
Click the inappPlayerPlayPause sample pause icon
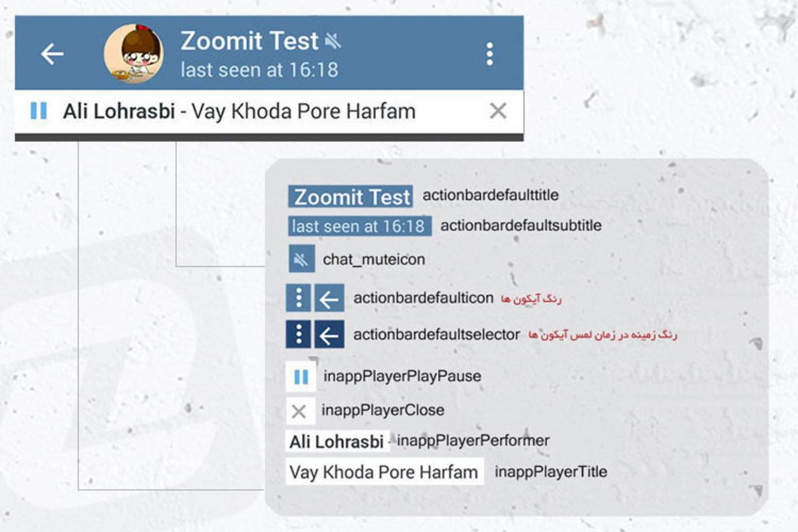click(x=301, y=376)
